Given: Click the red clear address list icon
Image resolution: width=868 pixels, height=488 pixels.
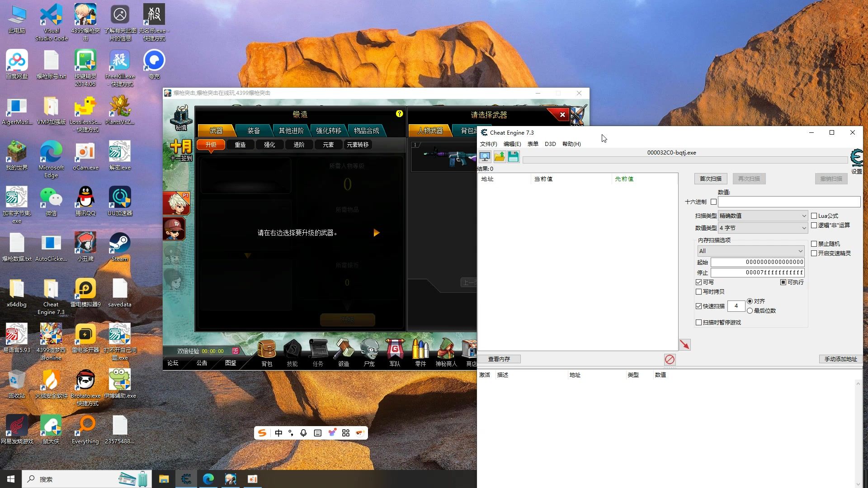Looking at the screenshot, I should [670, 359].
